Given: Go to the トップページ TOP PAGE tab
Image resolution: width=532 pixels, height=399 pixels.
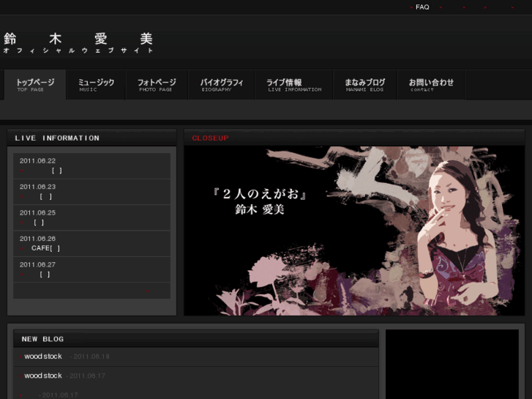Looking at the screenshot, I should 35,85.
